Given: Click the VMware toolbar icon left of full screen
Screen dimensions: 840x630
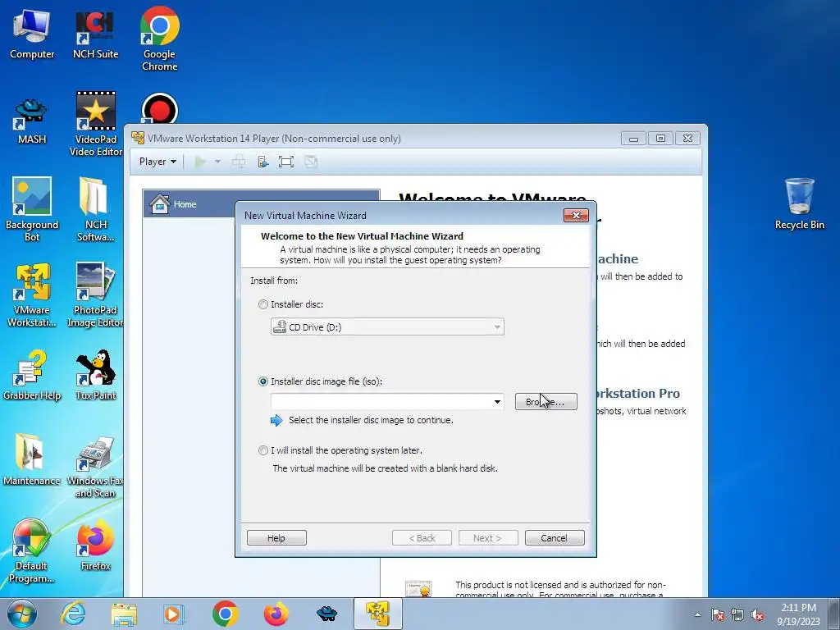Looking at the screenshot, I should (262, 162).
